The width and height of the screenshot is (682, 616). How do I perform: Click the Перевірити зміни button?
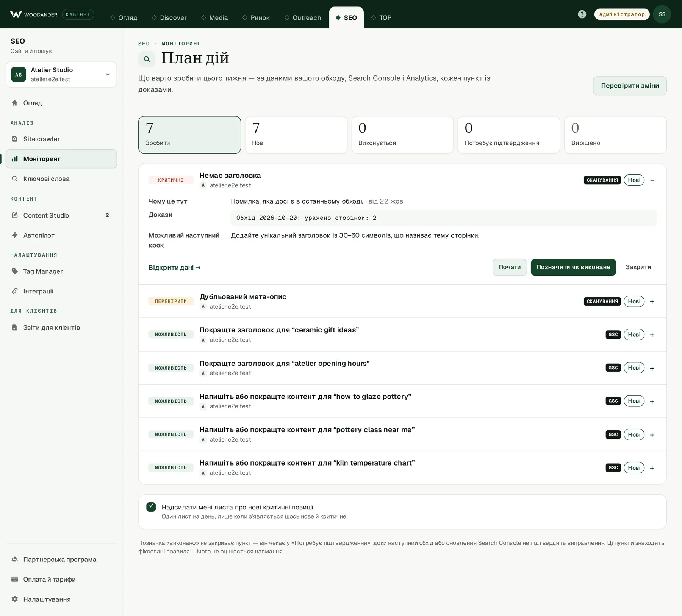(630, 86)
